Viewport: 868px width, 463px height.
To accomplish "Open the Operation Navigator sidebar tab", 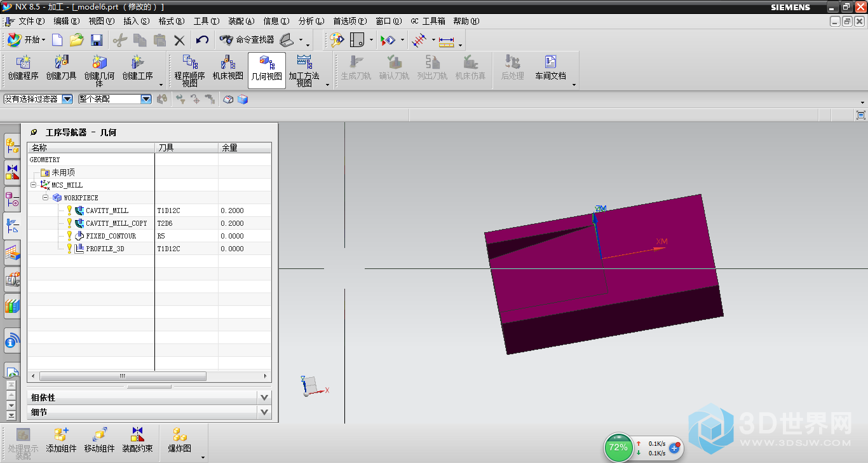I will (x=12, y=226).
